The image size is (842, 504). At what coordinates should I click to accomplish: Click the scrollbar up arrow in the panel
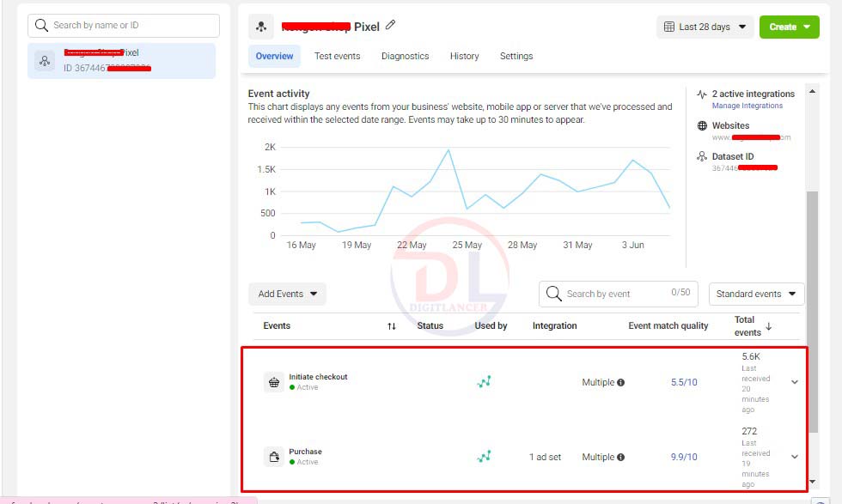(813, 92)
